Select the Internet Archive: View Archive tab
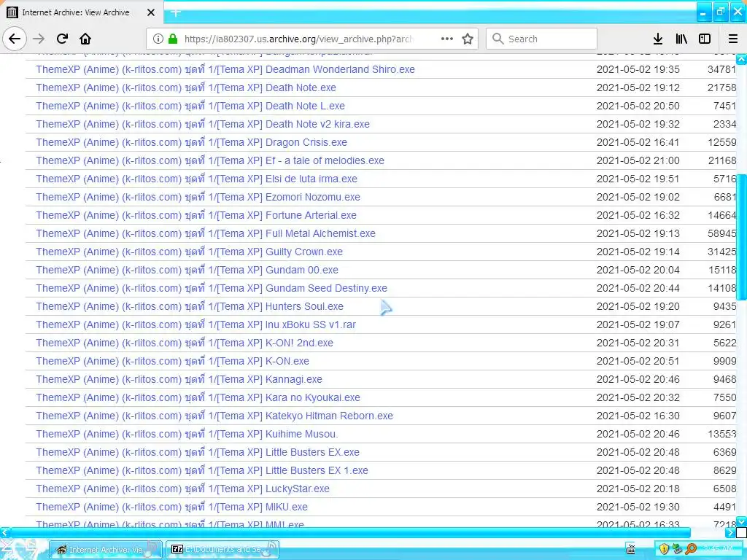Screen dimensions: 747x560 click(82, 12)
